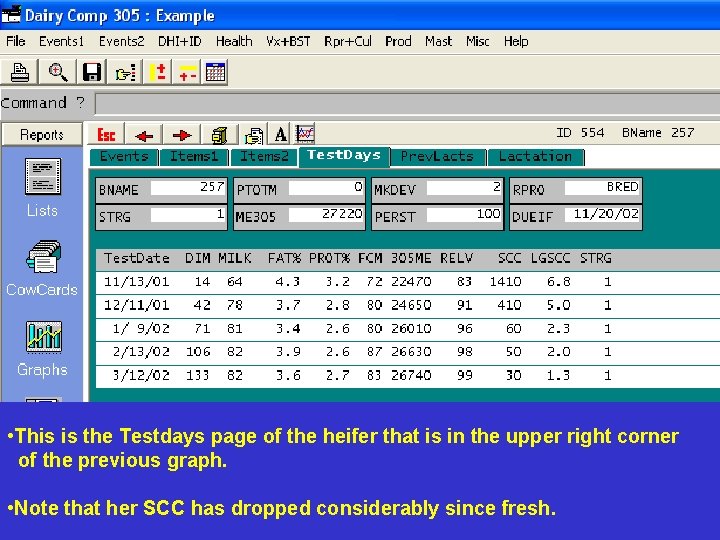Open the Vx+BST menu

click(x=288, y=41)
